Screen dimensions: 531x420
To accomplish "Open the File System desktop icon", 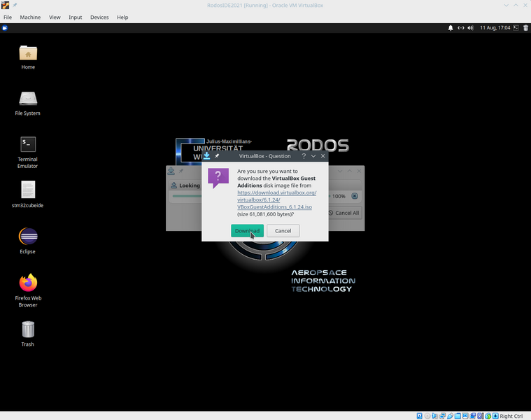I will pyautogui.click(x=28, y=99).
